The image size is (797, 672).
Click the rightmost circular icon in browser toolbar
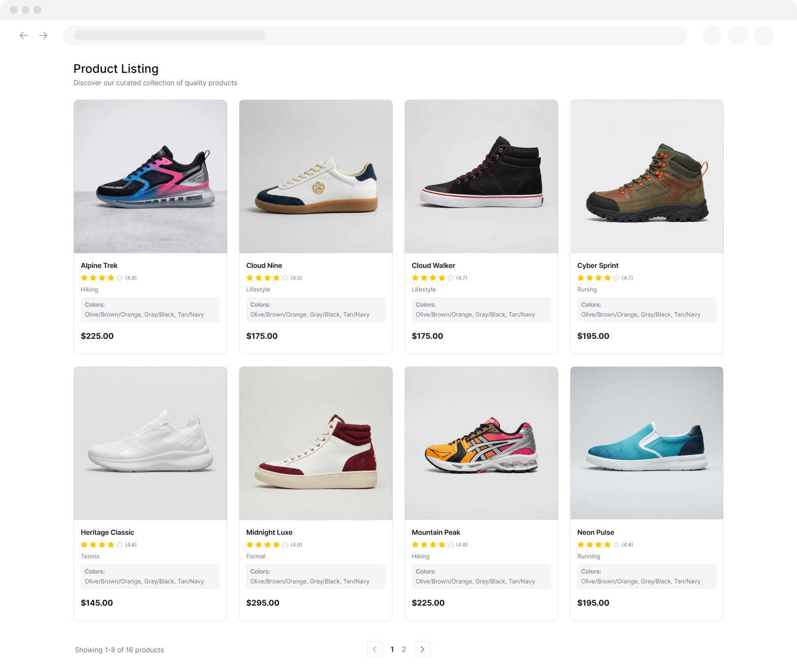tap(763, 35)
